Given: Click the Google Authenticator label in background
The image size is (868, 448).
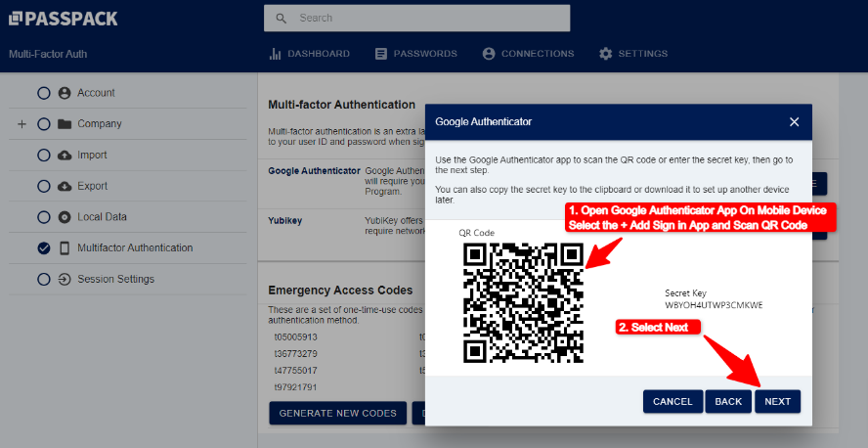Looking at the screenshot, I should coord(315,170).
